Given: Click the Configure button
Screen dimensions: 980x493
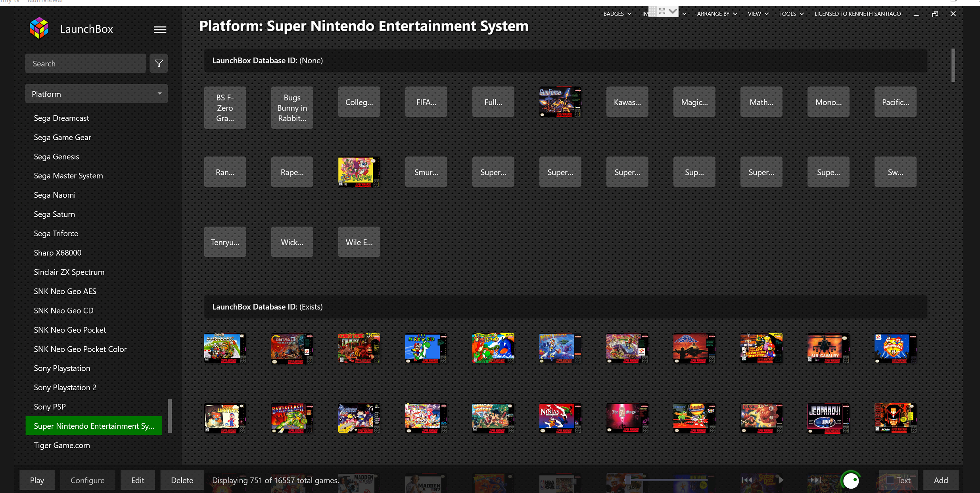Looking at the screenshot, I should (88, 480).
